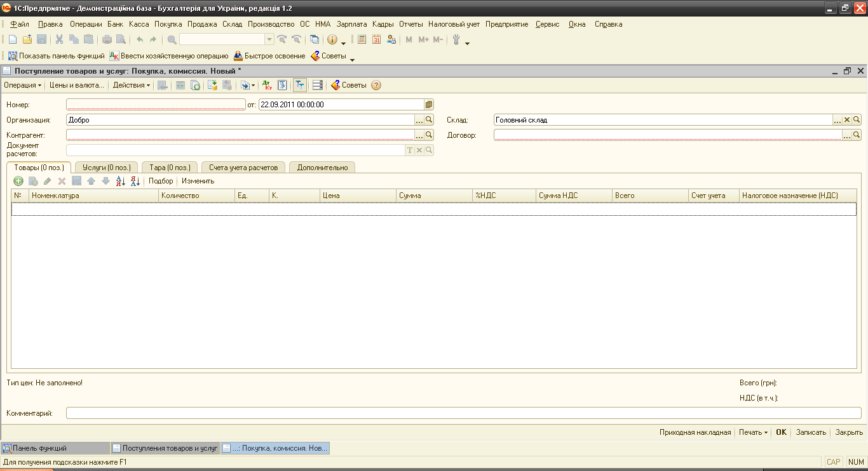Screen dimensions: 868x471
Task: Click the OK button
Action: (781, 432)
